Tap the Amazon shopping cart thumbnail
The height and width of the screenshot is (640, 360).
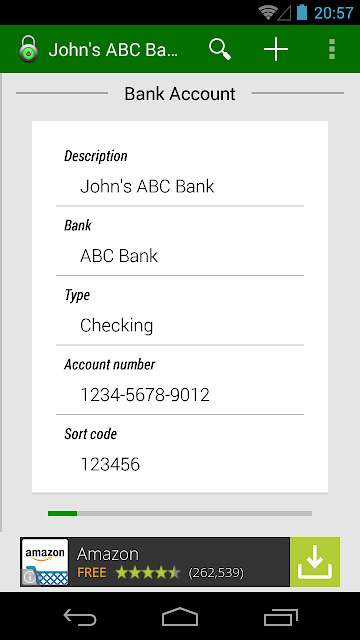coord(44,562)
